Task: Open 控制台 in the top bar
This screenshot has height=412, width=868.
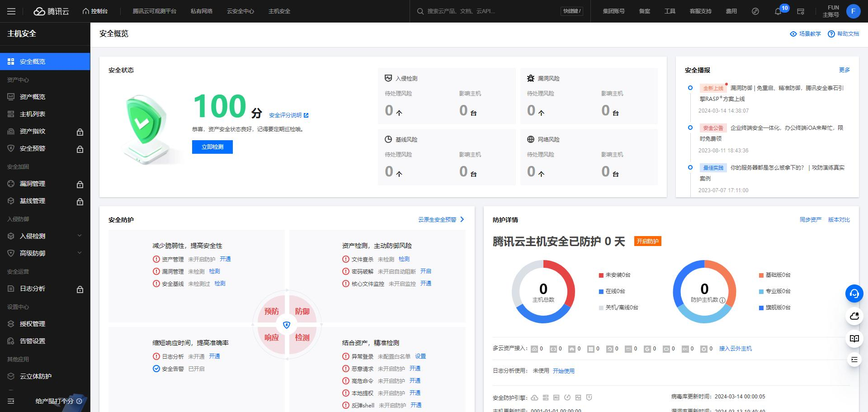Action: point(95,11)
